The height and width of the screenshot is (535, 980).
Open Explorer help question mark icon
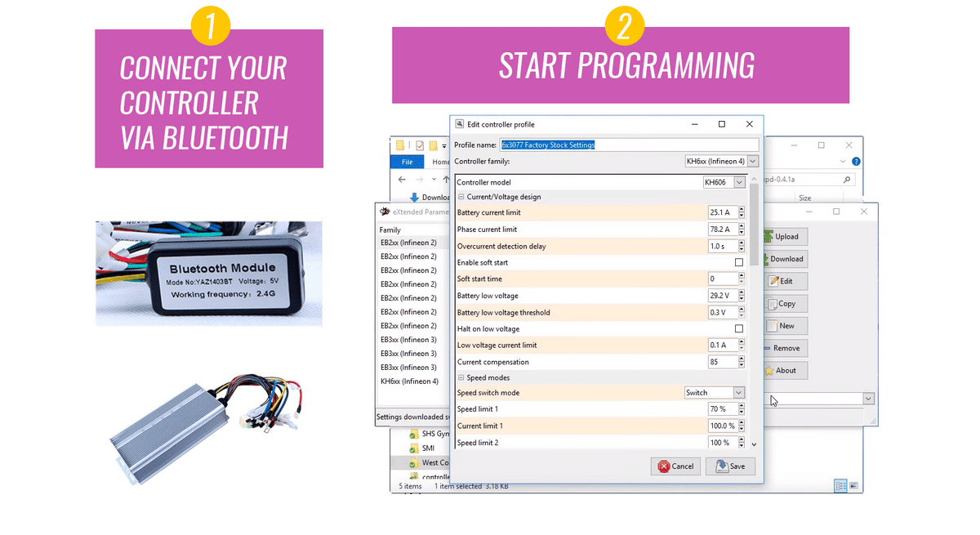[x=856, y=162]
